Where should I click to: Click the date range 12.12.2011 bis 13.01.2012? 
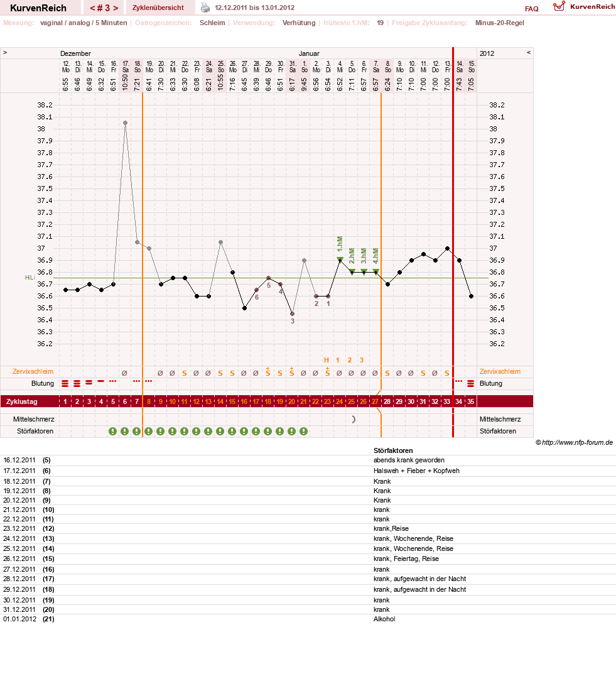254,8
